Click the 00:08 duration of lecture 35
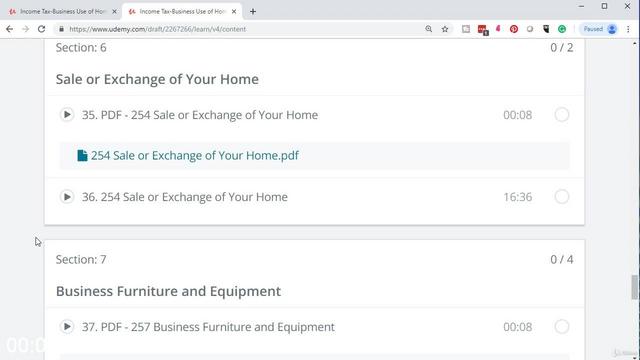Viewport: 640px width, 360px height. click(x=518, y=115)
